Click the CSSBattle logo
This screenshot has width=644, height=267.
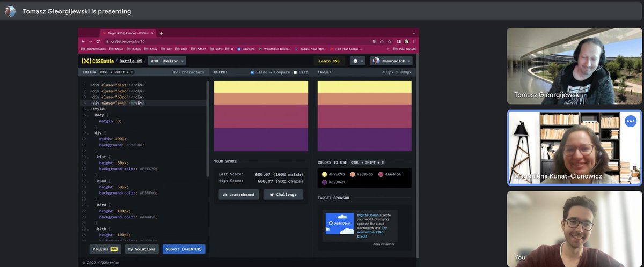(x=97, y=61)
